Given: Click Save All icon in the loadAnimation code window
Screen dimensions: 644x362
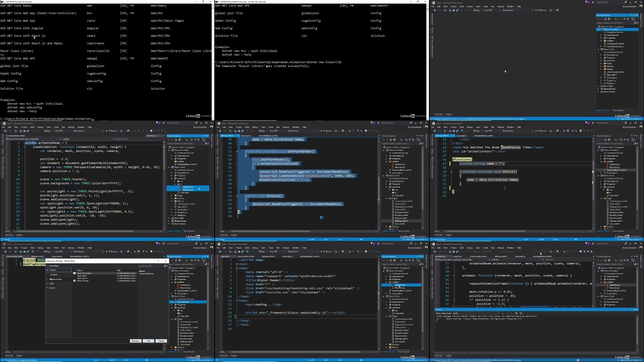Looking at the screenshot, I should 28,131.
